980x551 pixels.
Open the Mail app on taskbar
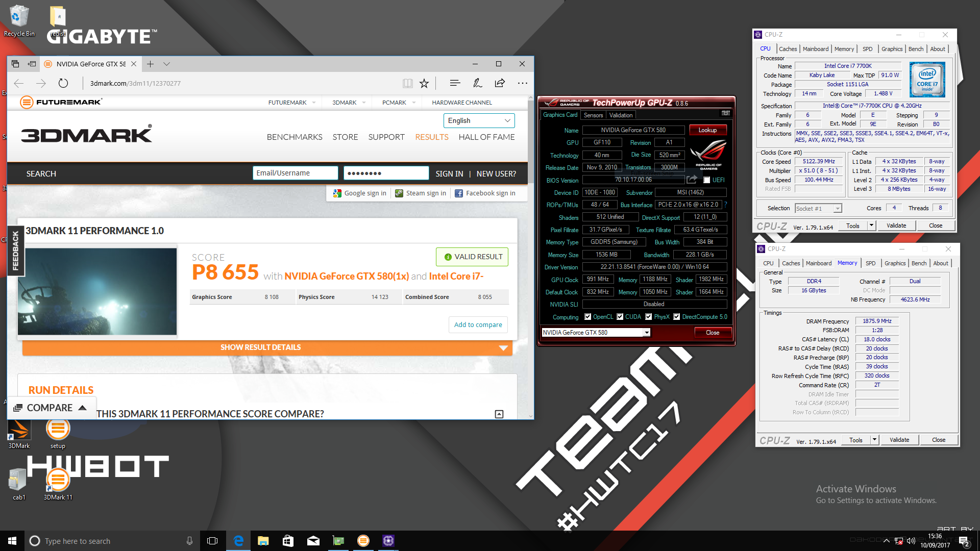click(313, 541)
